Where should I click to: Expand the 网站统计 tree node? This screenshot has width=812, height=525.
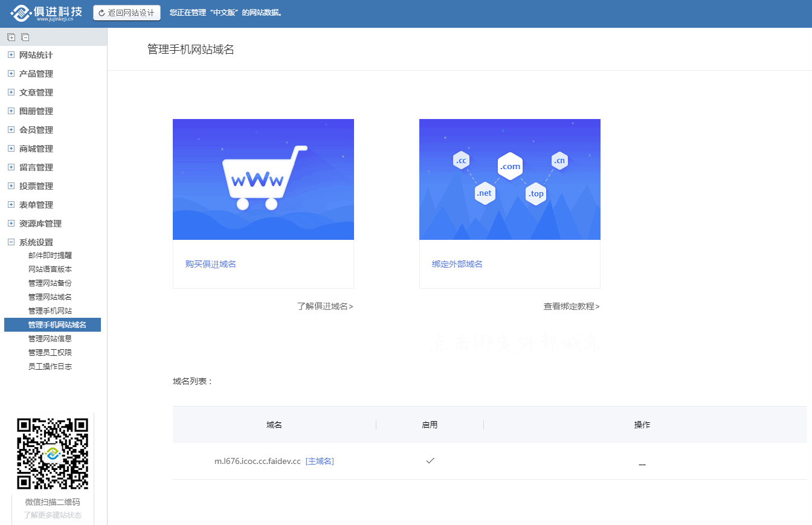click(x=11, y=55)
